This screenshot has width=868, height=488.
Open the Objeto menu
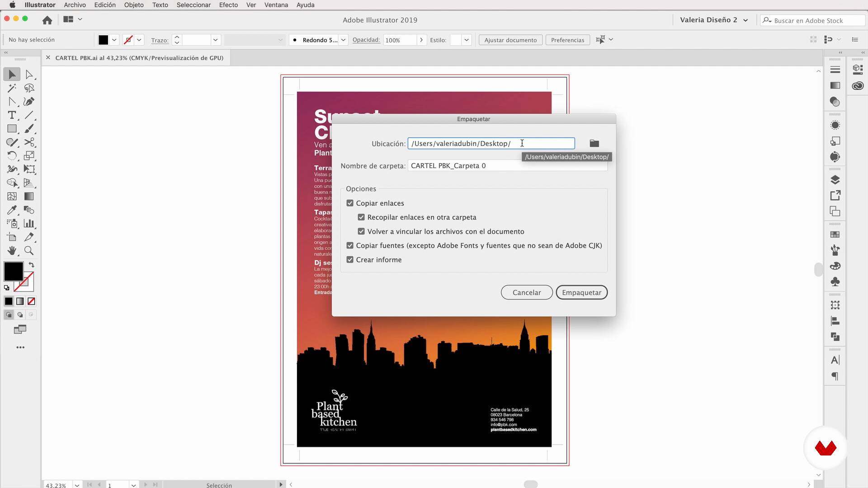(134, 5)
